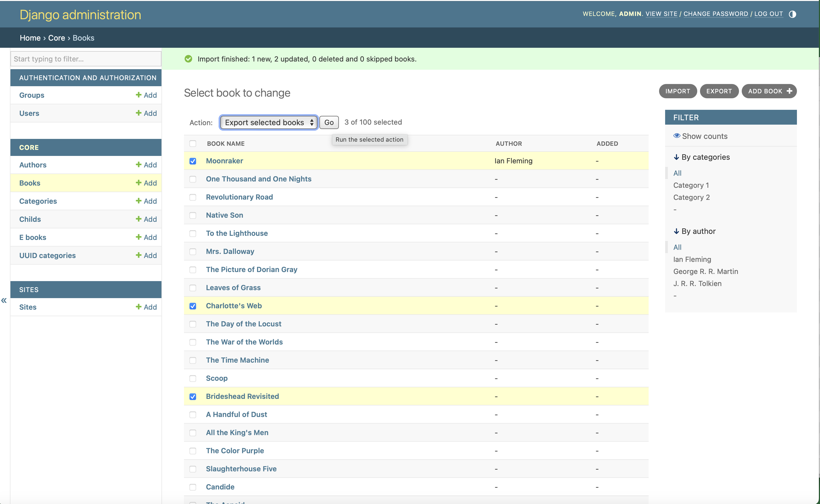
Task: Run the selected action with Go button
Action: (x=329, y=122)
